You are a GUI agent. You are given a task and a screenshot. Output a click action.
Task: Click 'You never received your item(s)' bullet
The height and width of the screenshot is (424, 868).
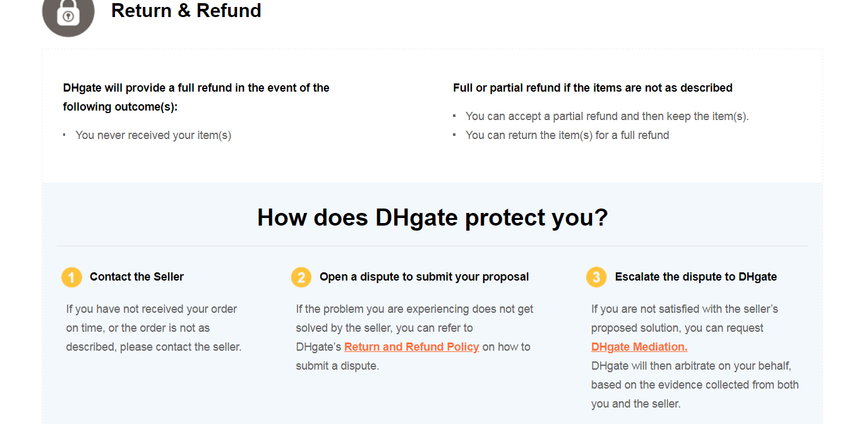154,135
